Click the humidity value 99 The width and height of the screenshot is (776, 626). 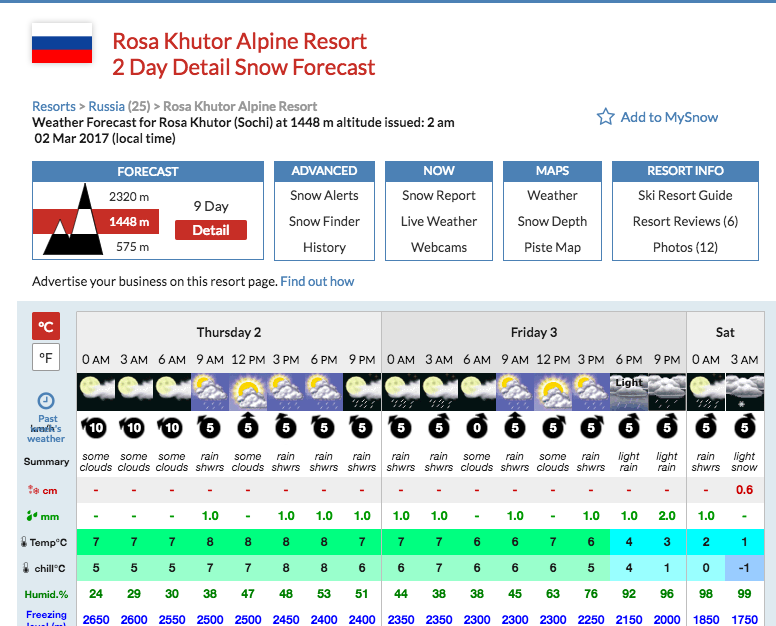point(744,594)
